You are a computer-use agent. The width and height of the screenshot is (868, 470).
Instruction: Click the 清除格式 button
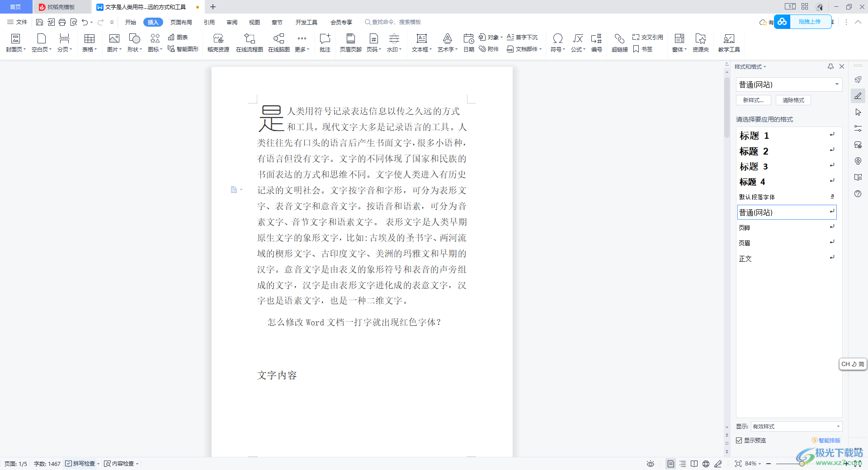(x=793, y=100)
